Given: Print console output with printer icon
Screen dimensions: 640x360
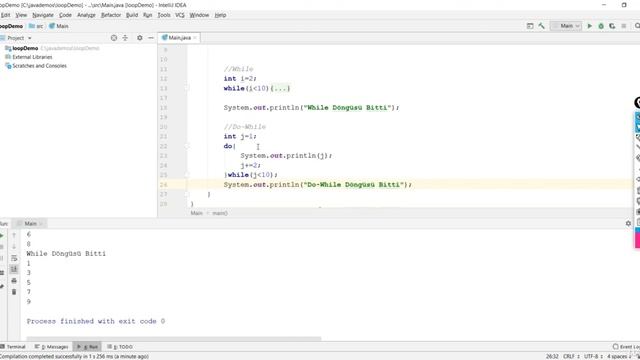Looking at the screenshot, I should pyautogui.click(x=14, y=280).
